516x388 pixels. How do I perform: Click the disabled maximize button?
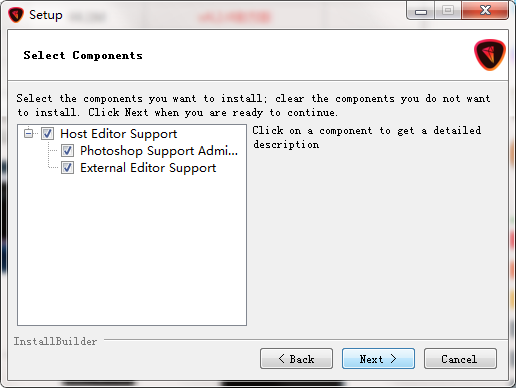(448, 11)
